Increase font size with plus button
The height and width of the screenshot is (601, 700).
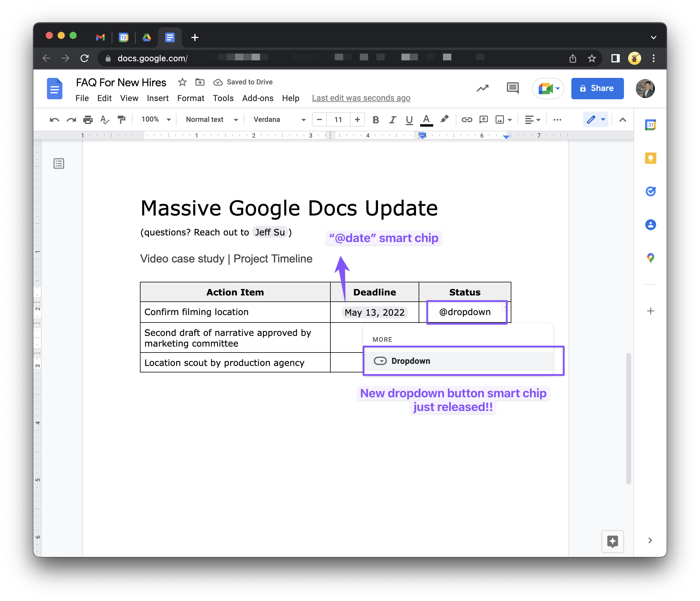point(357,119)
